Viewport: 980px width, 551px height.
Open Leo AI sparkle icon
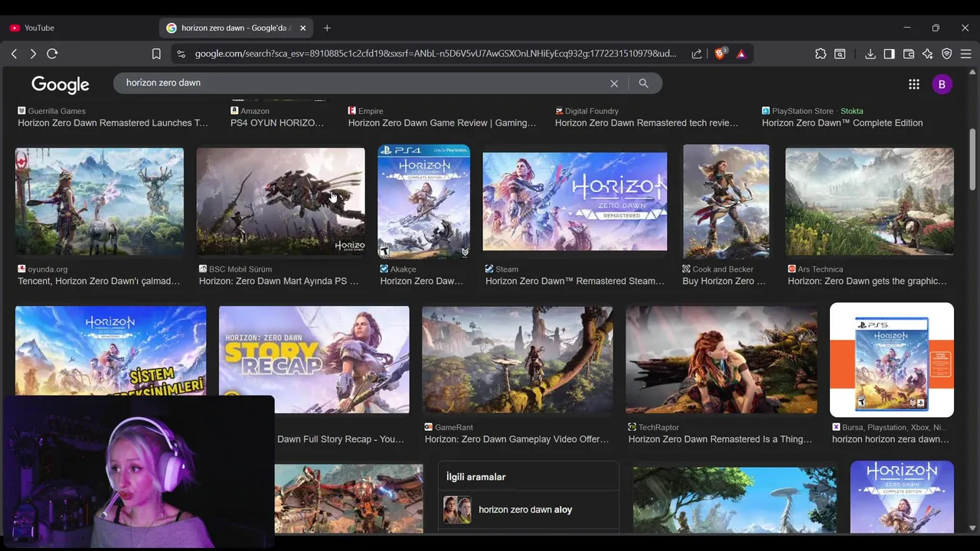tap(928, 54)
